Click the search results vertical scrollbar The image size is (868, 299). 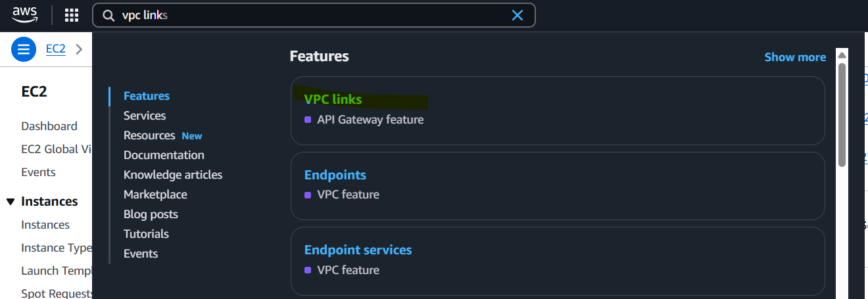pyautogui.click(x=842, y=115)
